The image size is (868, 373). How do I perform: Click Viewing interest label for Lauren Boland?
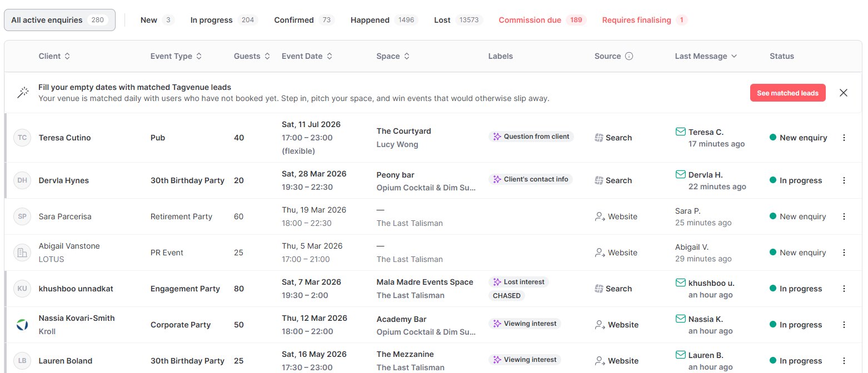coord(525,360)
